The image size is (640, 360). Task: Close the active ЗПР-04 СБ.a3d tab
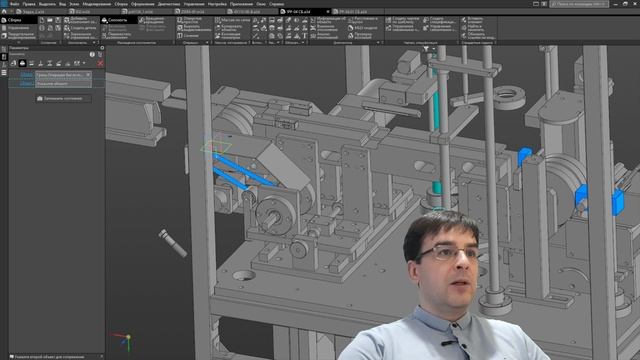328,12
